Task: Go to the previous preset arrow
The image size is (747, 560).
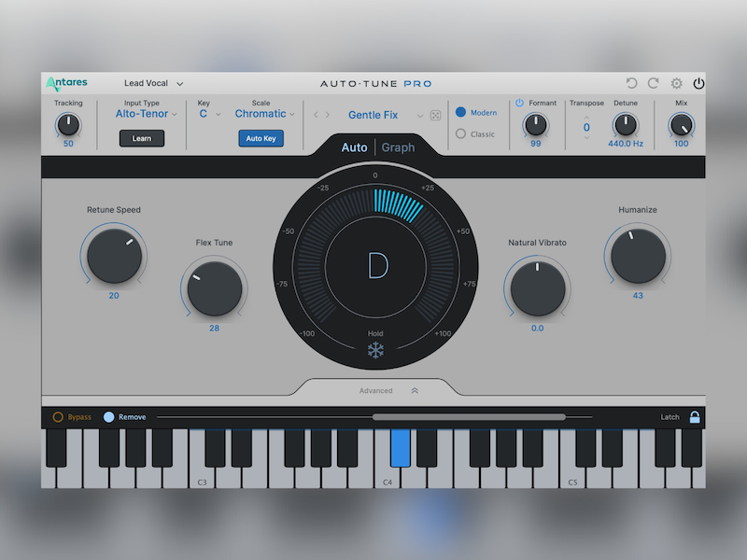Action: click(316, 115)
